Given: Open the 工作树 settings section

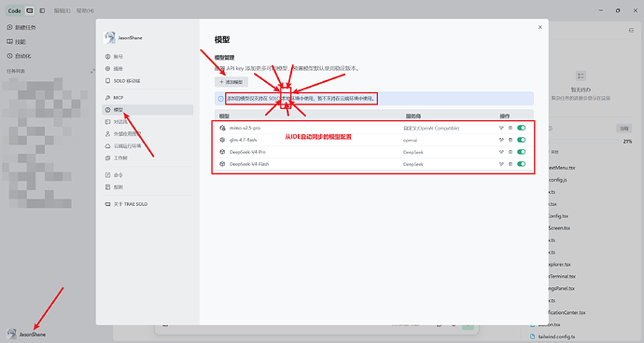Looking at the screenshot, I should pyautogui.click(x=147, y=158).
